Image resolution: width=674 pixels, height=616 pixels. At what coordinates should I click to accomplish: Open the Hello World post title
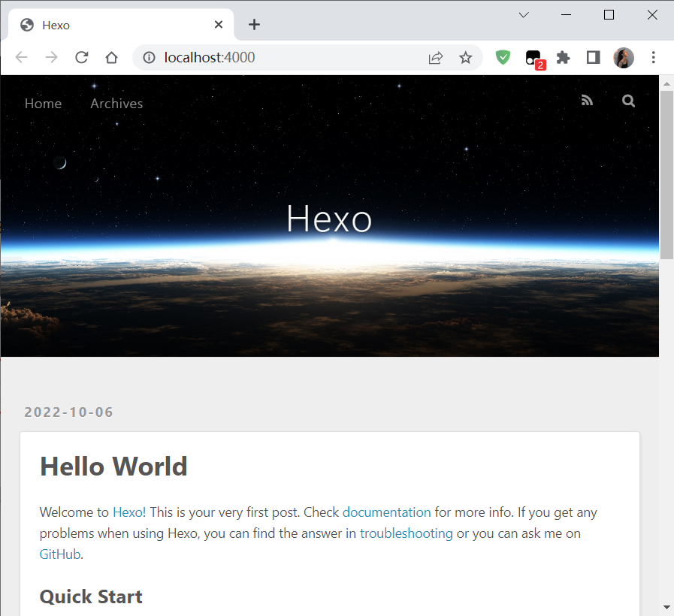pos(113,467)
